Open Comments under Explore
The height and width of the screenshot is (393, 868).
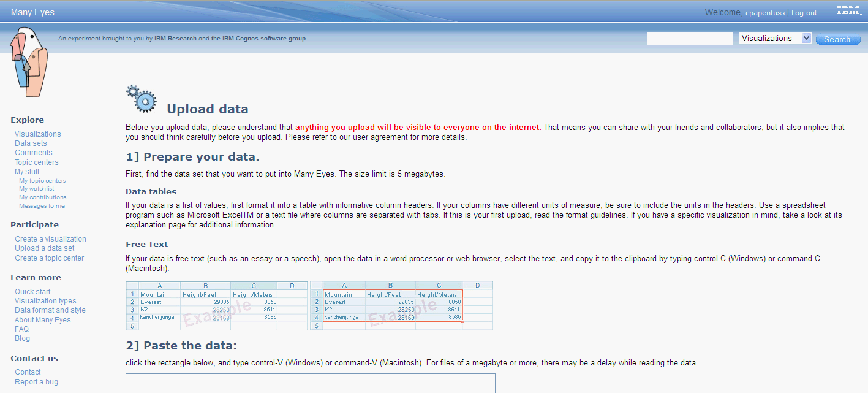(34, 153)
